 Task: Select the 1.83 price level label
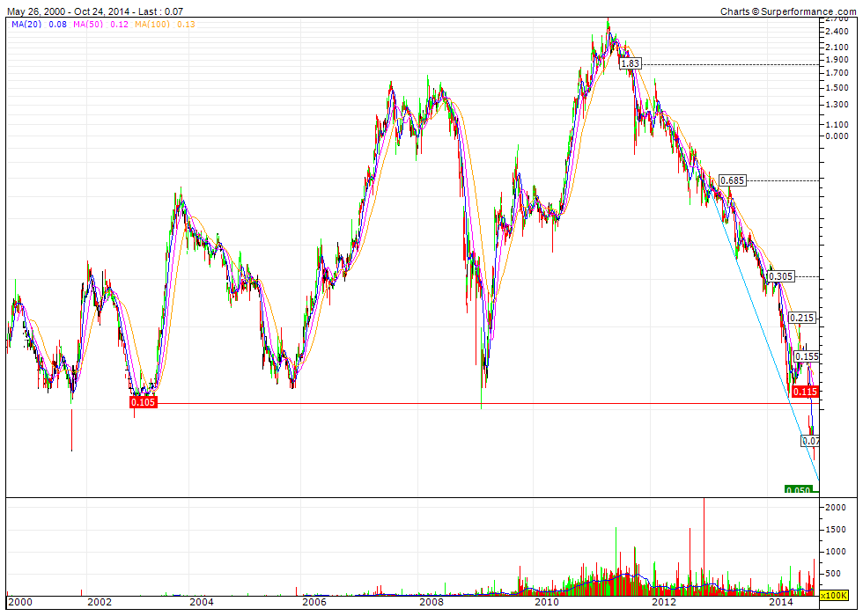631,64
